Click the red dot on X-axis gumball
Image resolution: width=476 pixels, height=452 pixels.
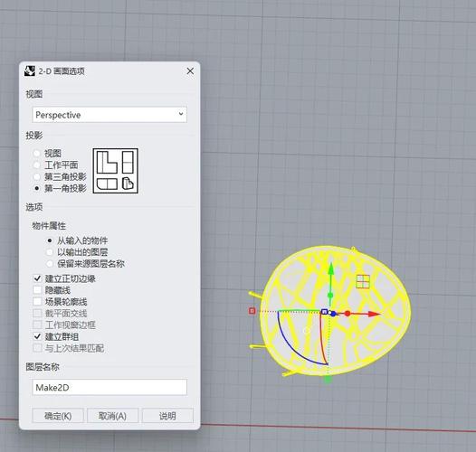347,314
